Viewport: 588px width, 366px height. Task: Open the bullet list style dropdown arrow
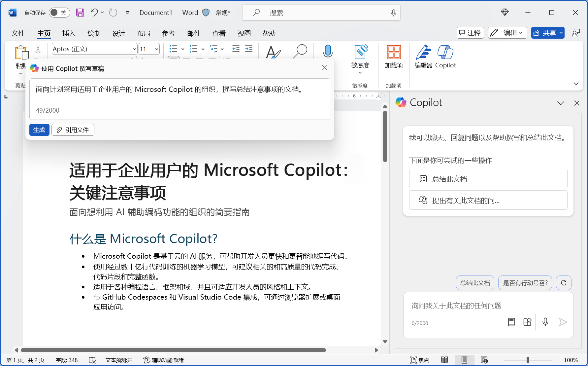[183, 49]
